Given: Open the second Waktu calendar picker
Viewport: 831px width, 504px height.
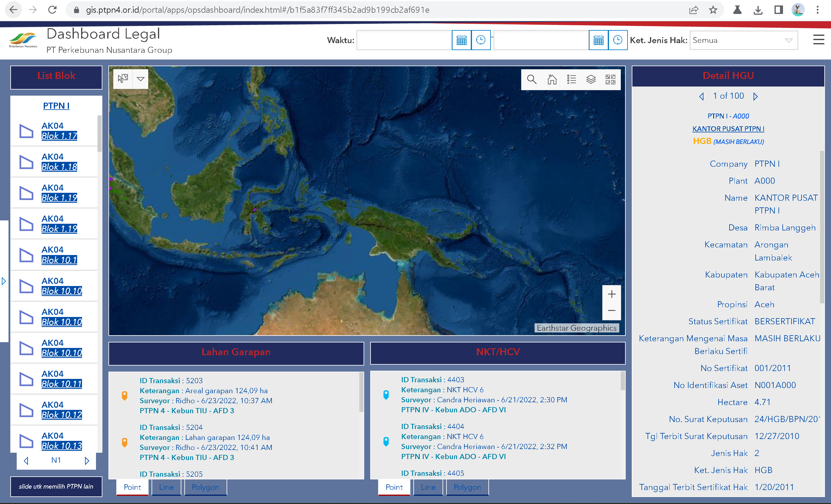Looking at the screenshot, I should coord(598,40).
